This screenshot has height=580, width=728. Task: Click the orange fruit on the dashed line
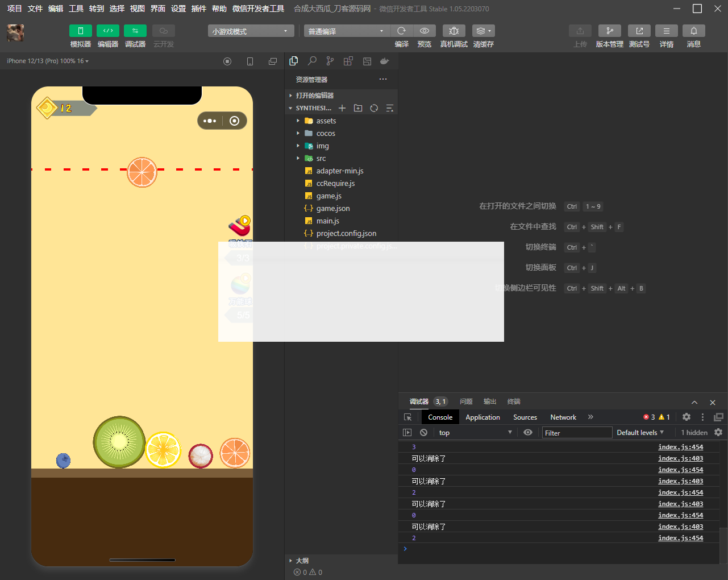[142, 172]
